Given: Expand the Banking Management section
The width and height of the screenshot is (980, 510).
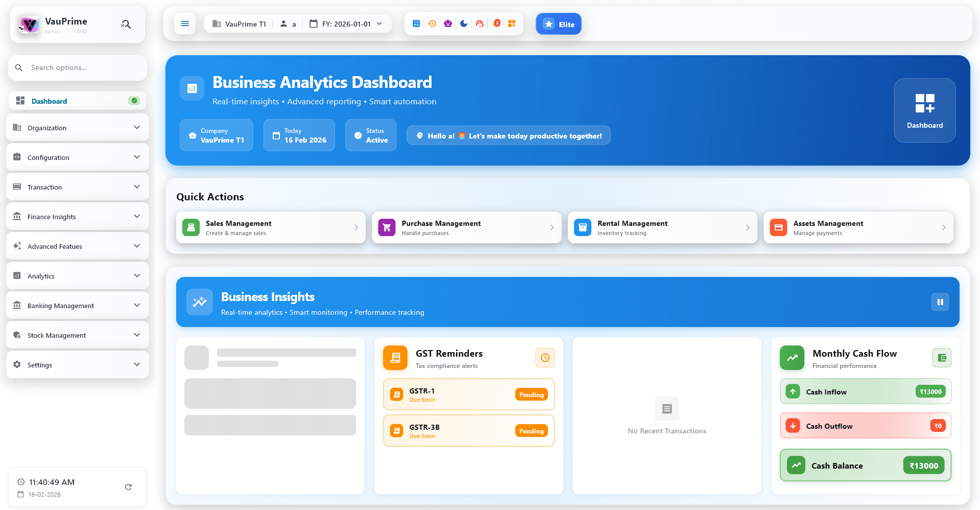Looking at the screenshot, I should pos(78,306).
